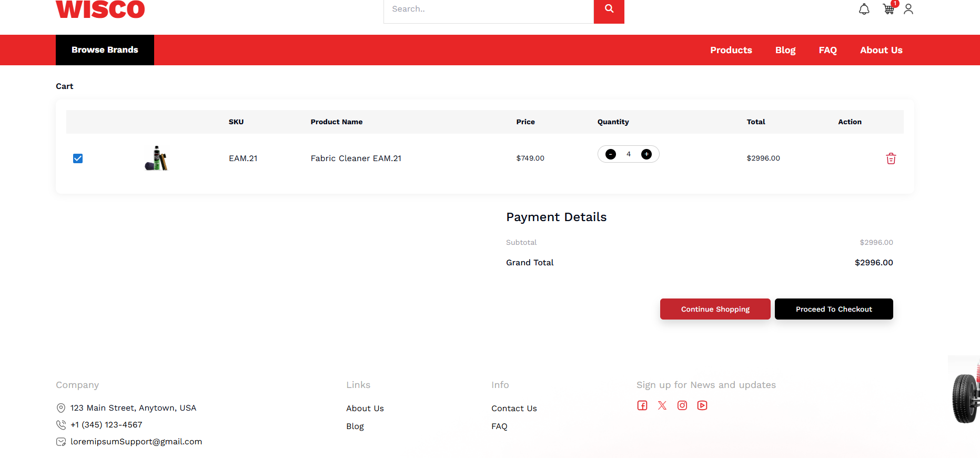
Task: Open the YouTube social icon
Action: pyautogui.click(x=702, y=405)
